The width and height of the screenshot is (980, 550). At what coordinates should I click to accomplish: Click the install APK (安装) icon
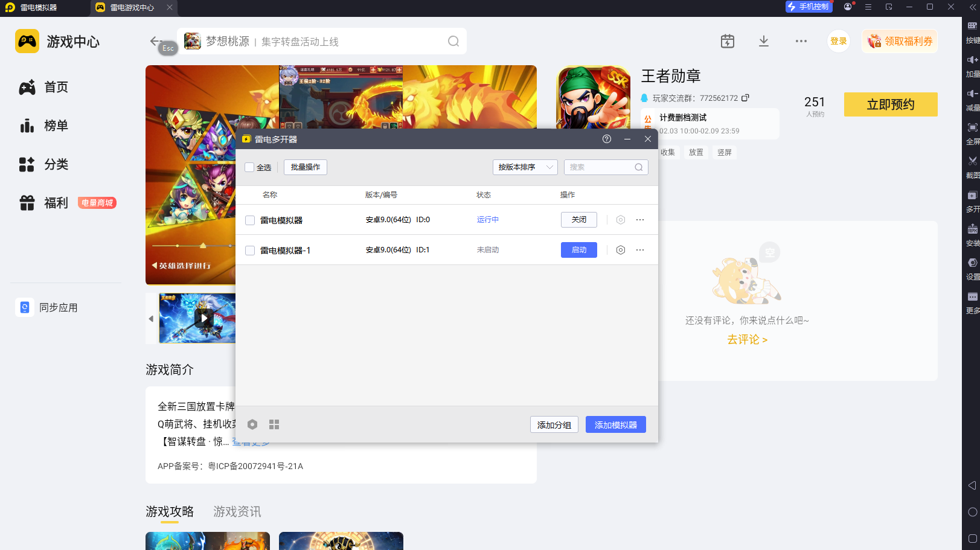click(x=972, y=229)
